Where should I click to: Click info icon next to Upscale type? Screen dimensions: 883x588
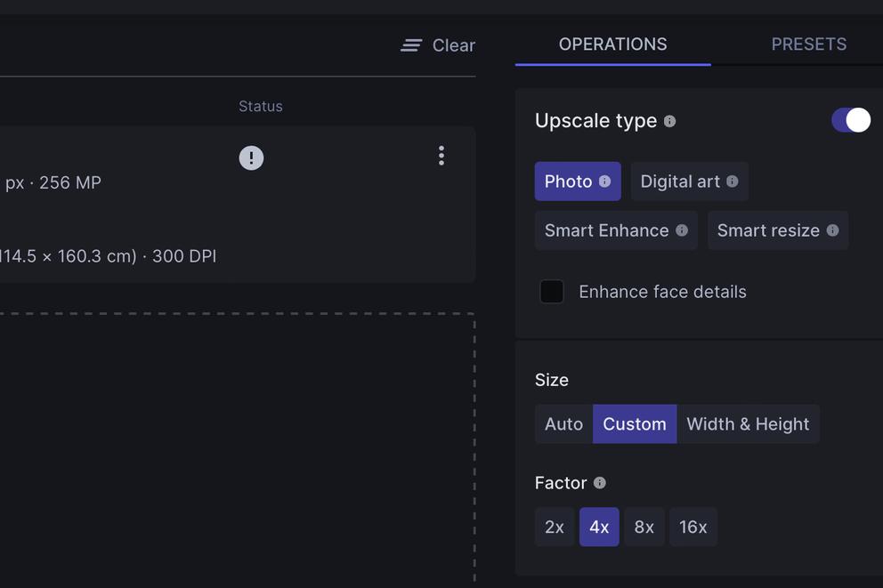(669, 121)
